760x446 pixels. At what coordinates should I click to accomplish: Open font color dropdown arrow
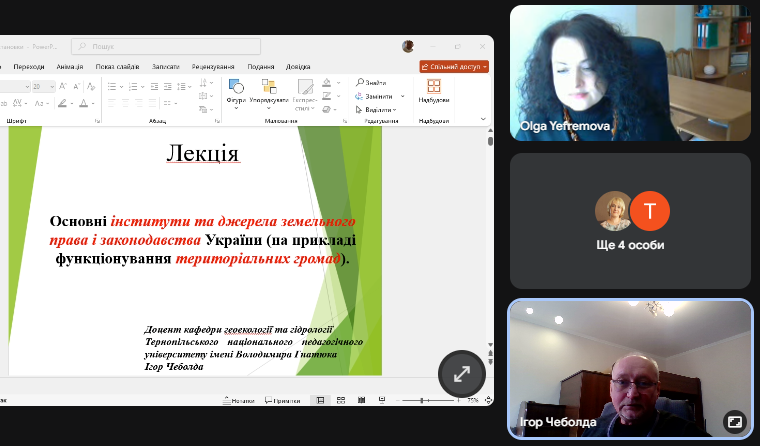(x=93, y=103)
